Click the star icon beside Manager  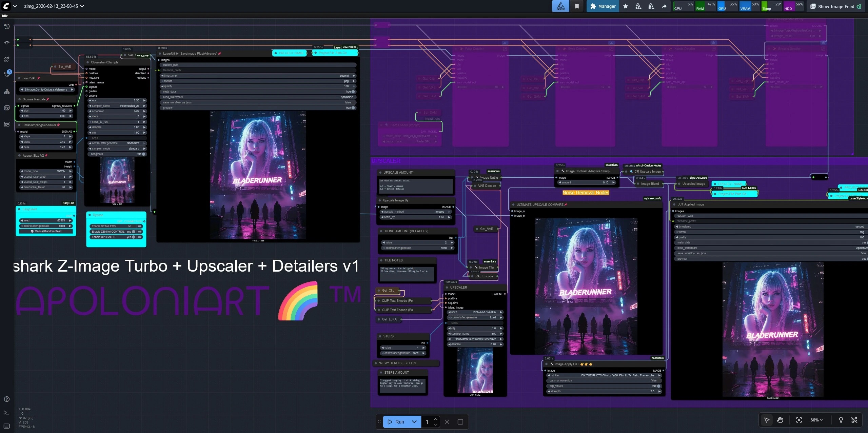coord(626,6)
